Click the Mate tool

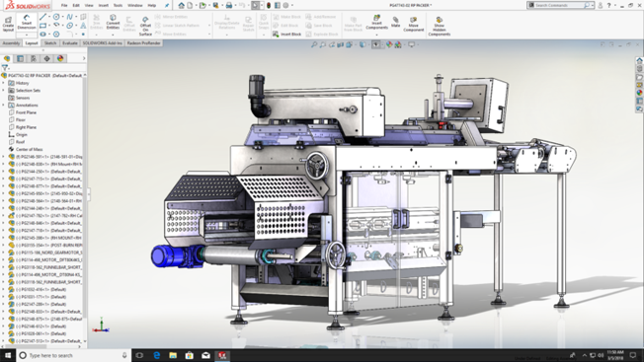(395, 22)
